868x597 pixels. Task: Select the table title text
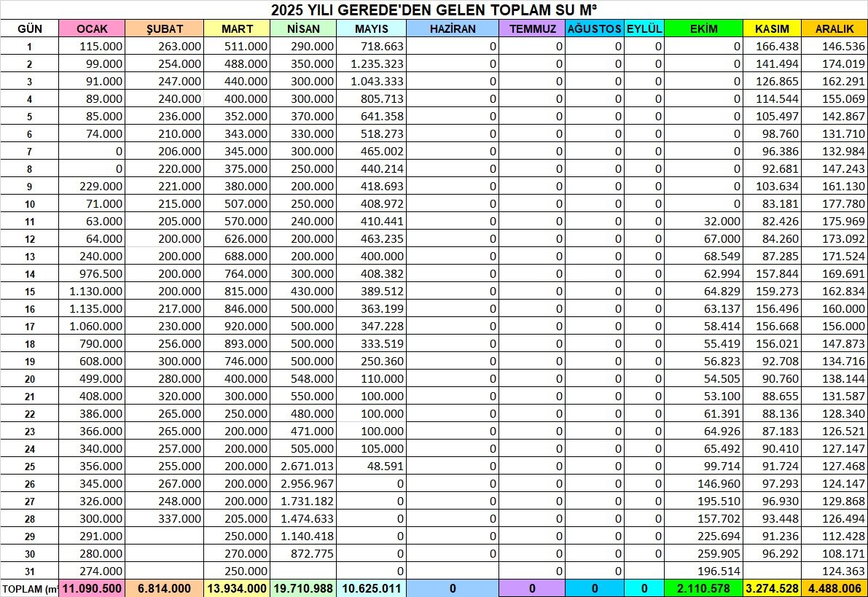pos(435,10)
